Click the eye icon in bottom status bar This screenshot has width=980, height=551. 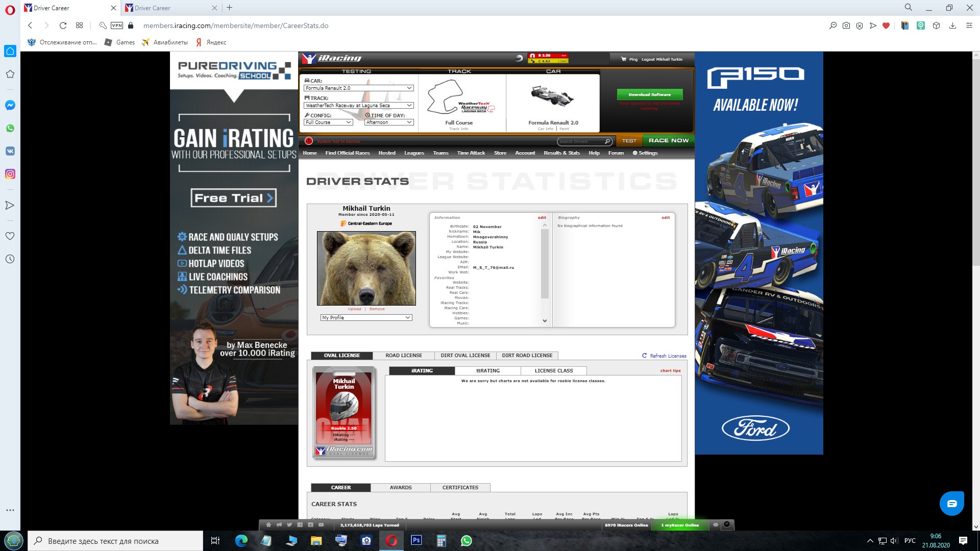click(x=716, y=524)
